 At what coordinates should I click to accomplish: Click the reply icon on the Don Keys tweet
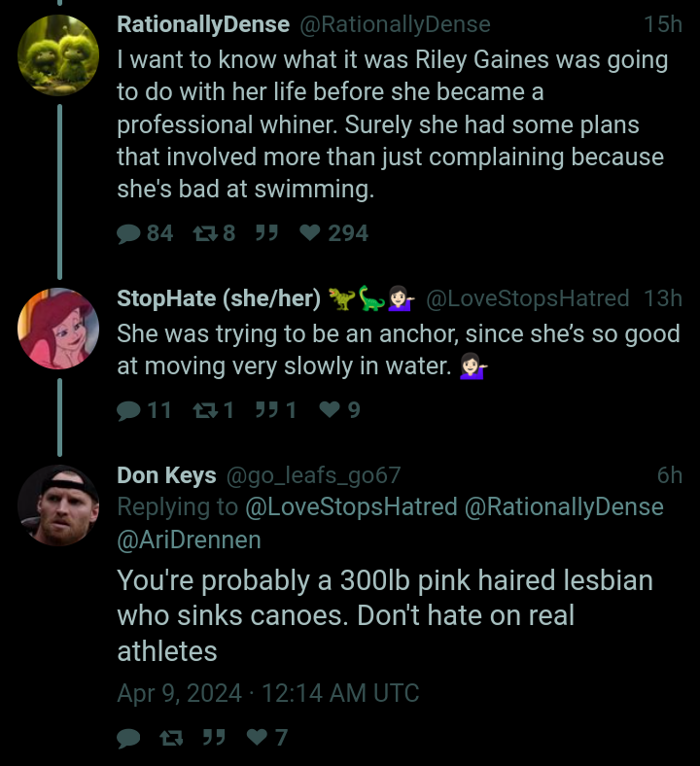point(129,738)
